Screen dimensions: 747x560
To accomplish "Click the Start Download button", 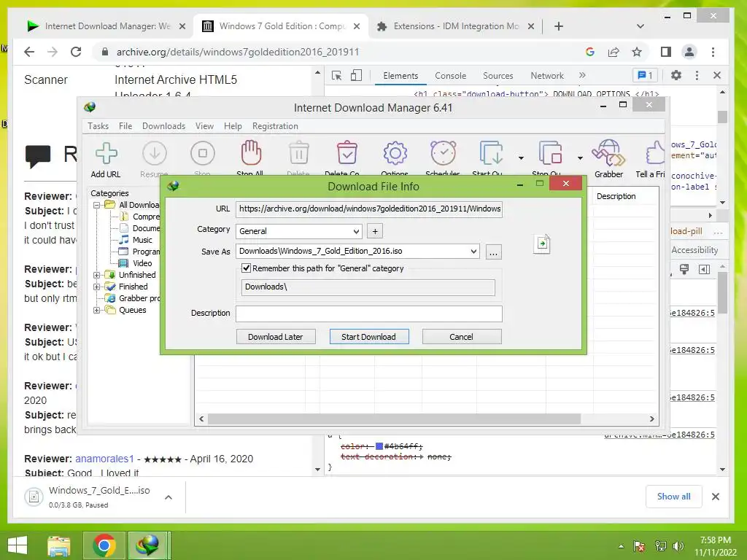I will point(368,337).
